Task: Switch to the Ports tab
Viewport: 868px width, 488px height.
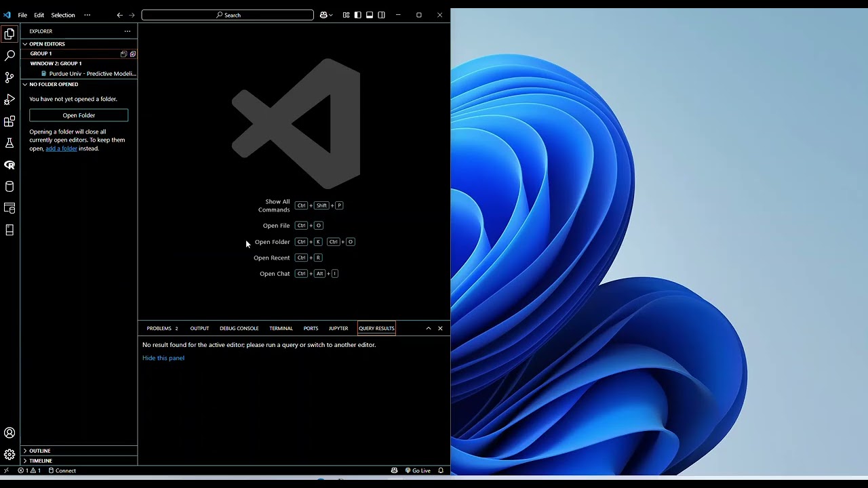Action: point(311,328)
